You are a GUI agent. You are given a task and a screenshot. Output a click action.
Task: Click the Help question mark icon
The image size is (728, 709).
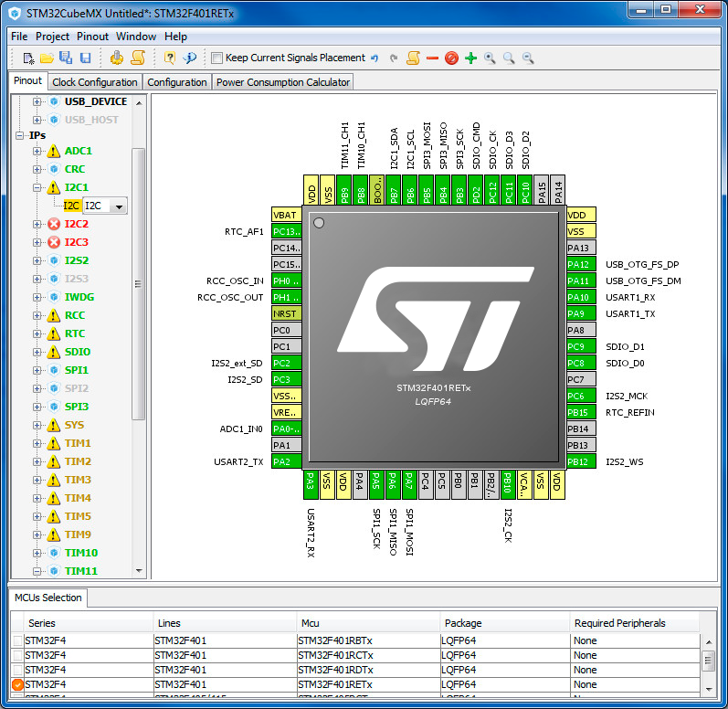(169, 58)
